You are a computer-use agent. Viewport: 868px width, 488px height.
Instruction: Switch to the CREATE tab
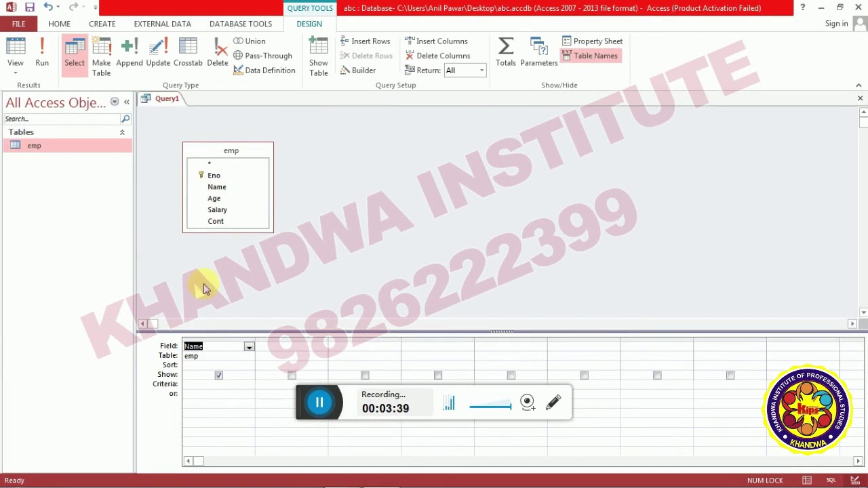coord(102,24)
